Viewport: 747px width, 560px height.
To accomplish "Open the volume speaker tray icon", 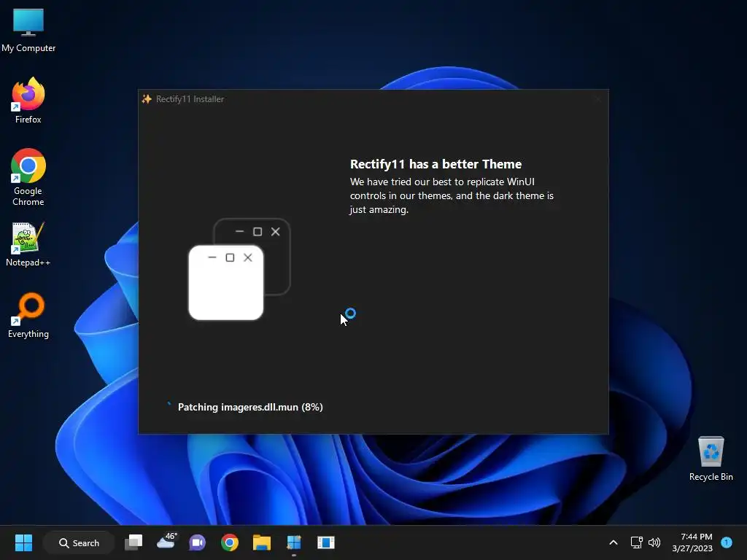I will click(654, 542).
